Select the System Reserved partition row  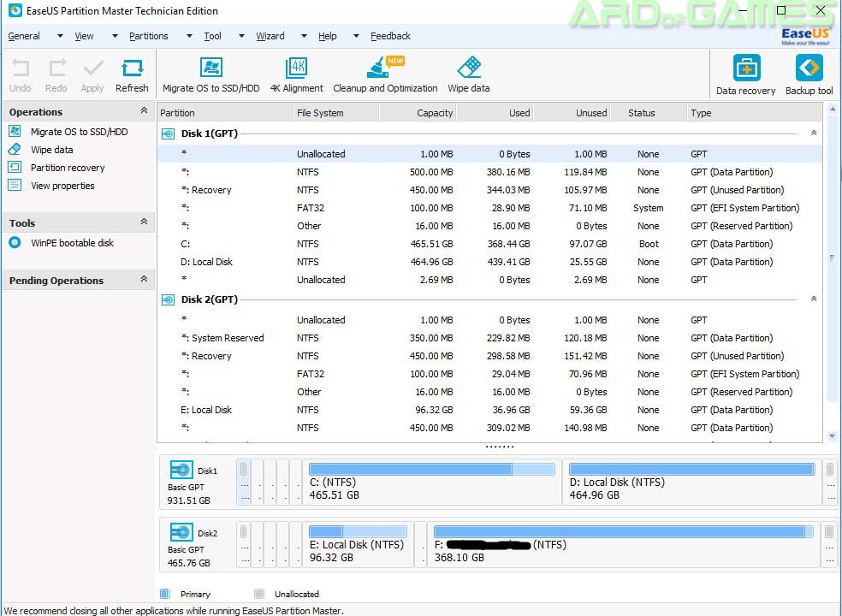(x=489, y=338)
